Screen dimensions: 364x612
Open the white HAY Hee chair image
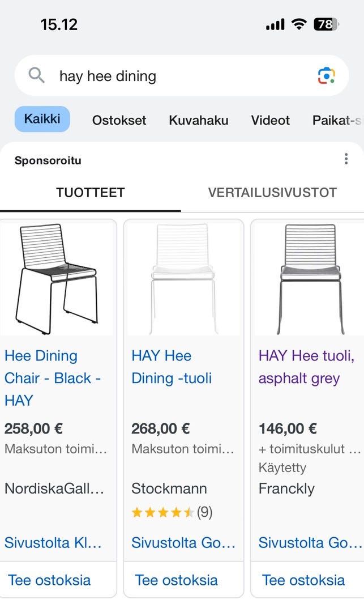pos(183,278)
